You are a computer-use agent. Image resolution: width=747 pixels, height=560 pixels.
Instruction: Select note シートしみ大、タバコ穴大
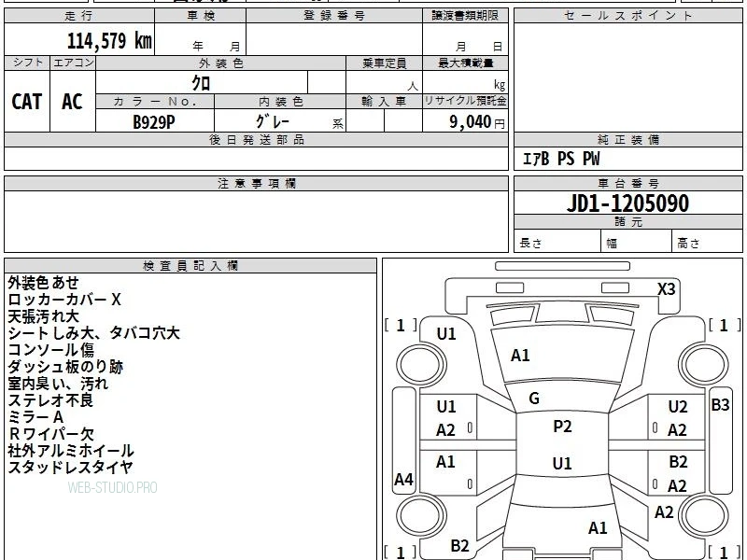(94, 333)
